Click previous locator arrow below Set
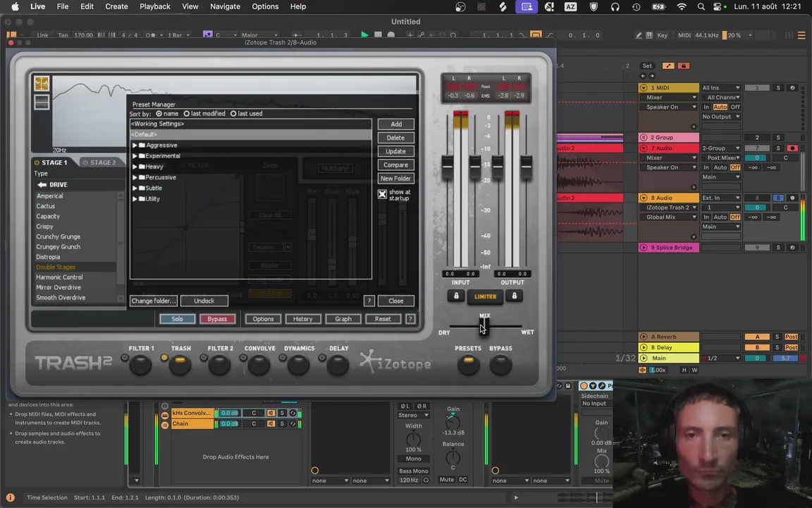Screen dimensions: 812x508 643,75
